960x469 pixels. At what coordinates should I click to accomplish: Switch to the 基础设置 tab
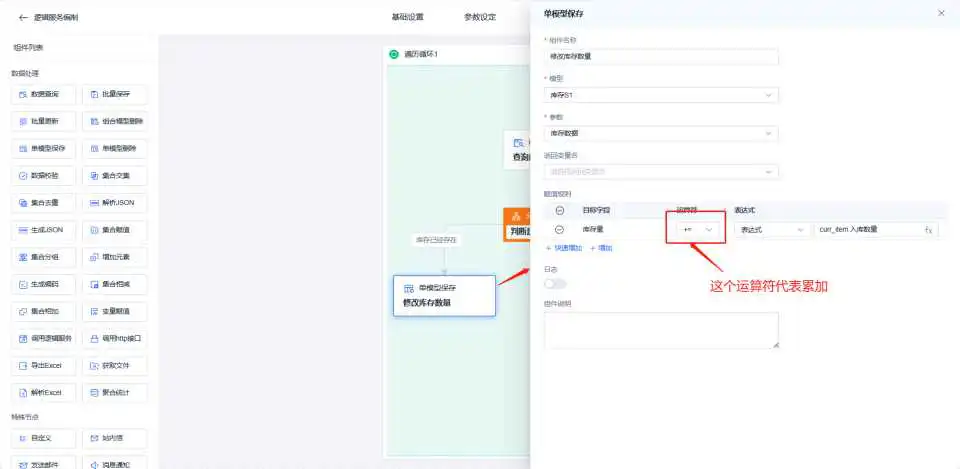click(x=407, y=17)
